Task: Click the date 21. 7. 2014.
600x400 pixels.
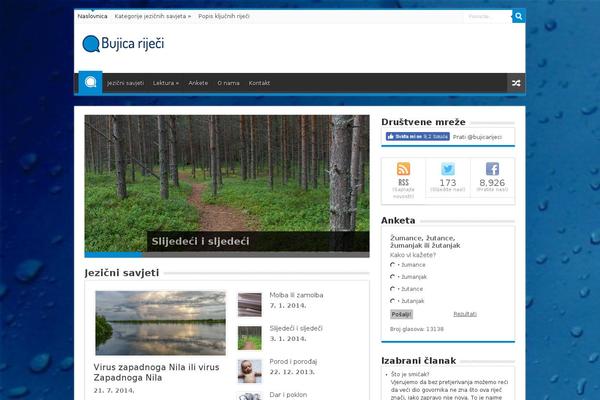Action: 114,390
